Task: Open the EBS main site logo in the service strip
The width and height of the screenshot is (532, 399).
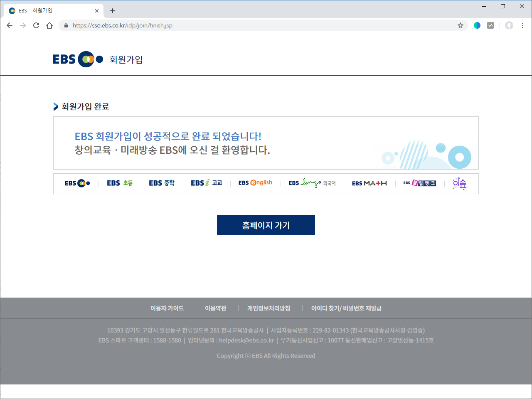Action: click(77, 183)
